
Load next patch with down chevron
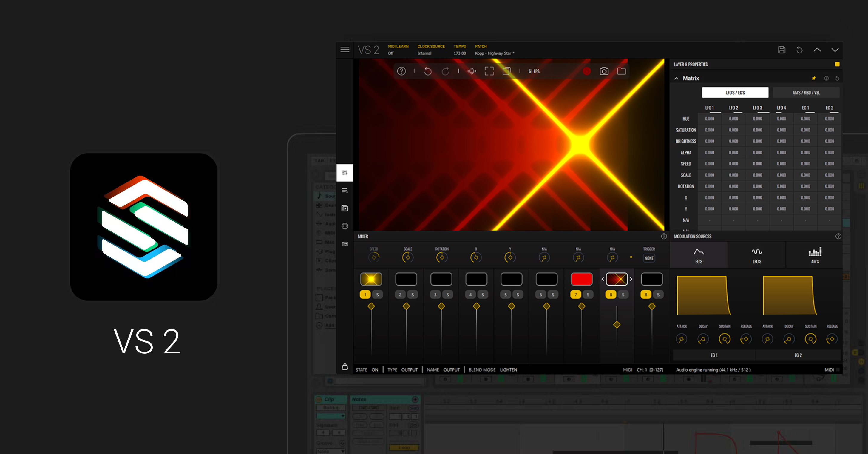pos(835,50)
